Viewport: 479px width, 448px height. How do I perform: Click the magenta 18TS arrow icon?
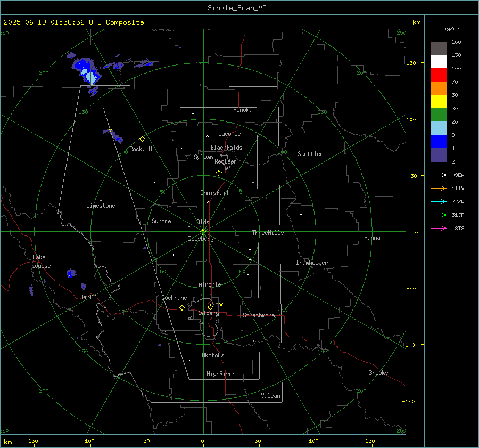pos(439,228)
